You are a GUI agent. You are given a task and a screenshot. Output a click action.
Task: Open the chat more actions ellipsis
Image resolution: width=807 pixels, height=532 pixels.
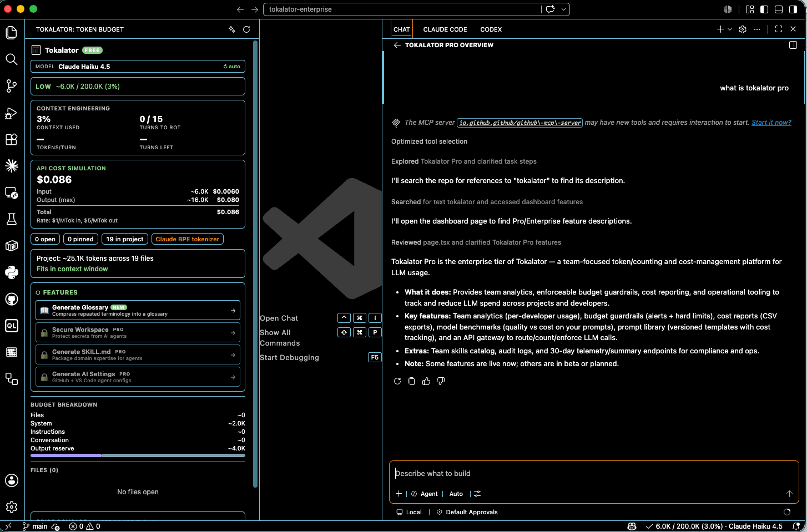757,29
